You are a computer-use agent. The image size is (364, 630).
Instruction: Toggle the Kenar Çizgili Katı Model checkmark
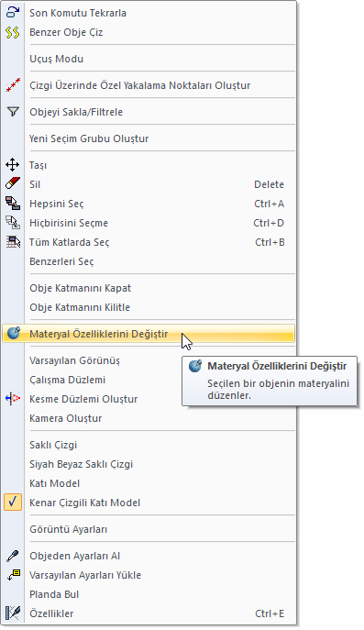(x=13, y=503)
